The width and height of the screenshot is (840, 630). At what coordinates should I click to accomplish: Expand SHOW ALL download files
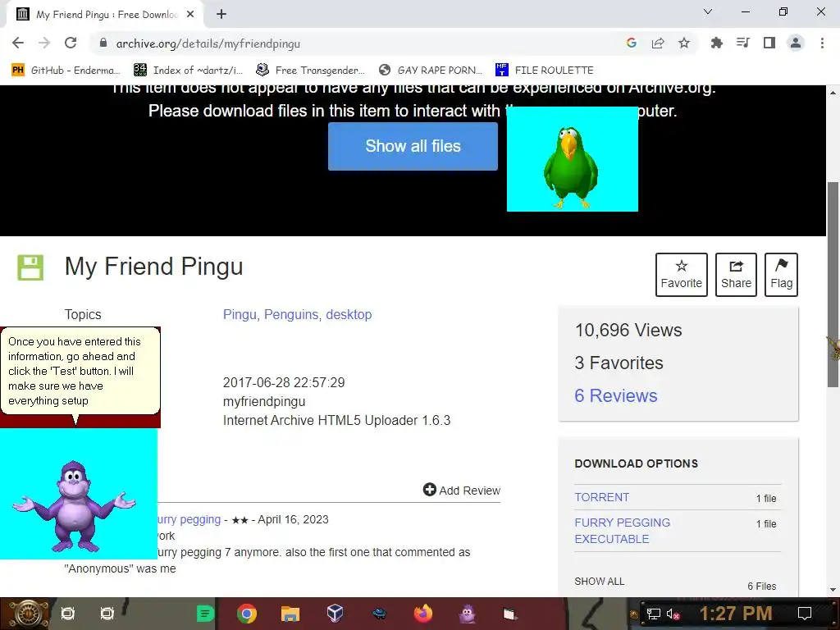tap(599, 582)
